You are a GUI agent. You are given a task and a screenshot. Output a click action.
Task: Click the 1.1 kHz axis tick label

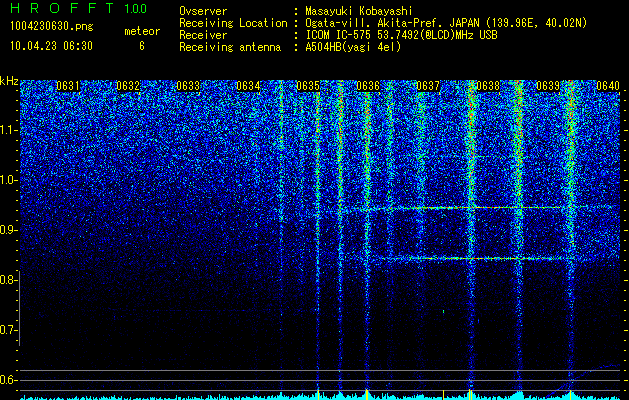point(8,130)
